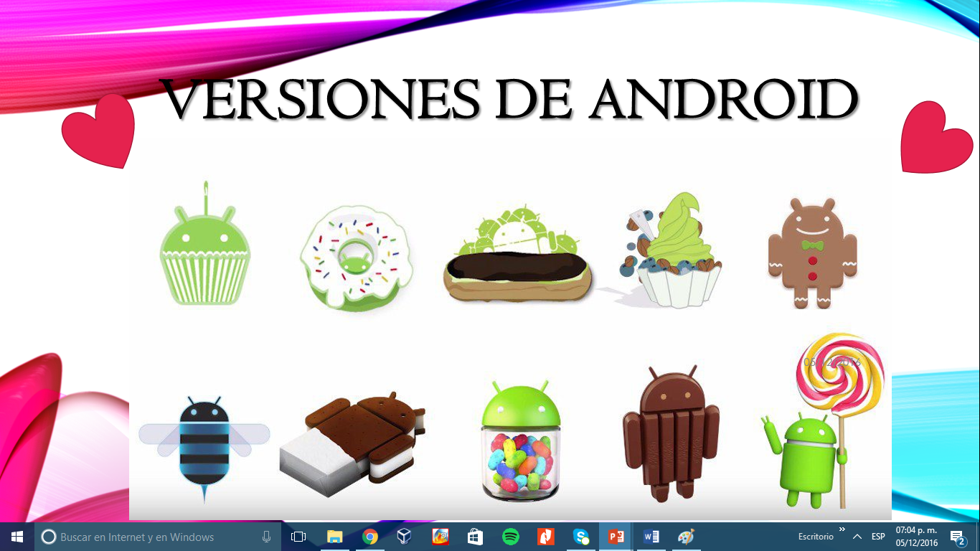This screenshot has height=551, width=980.
Task: Activate the microphone in the search bar
Action: coord(267,537)
